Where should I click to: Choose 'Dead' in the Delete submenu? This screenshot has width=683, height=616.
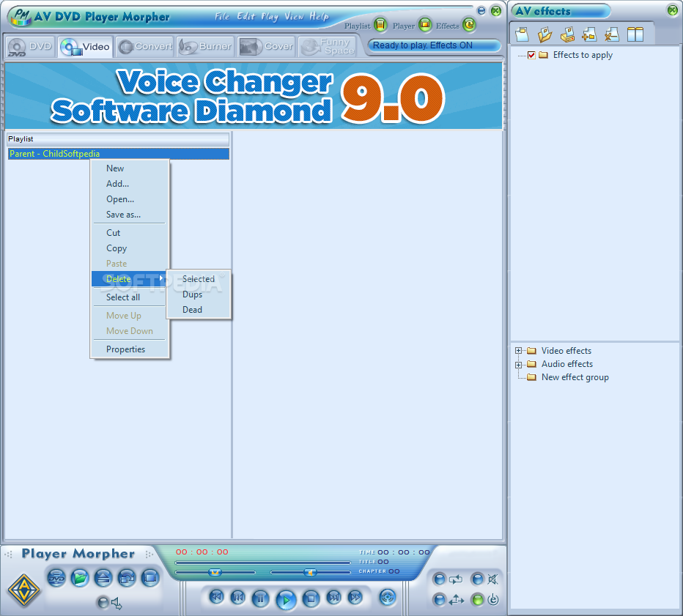pos(199,310)
